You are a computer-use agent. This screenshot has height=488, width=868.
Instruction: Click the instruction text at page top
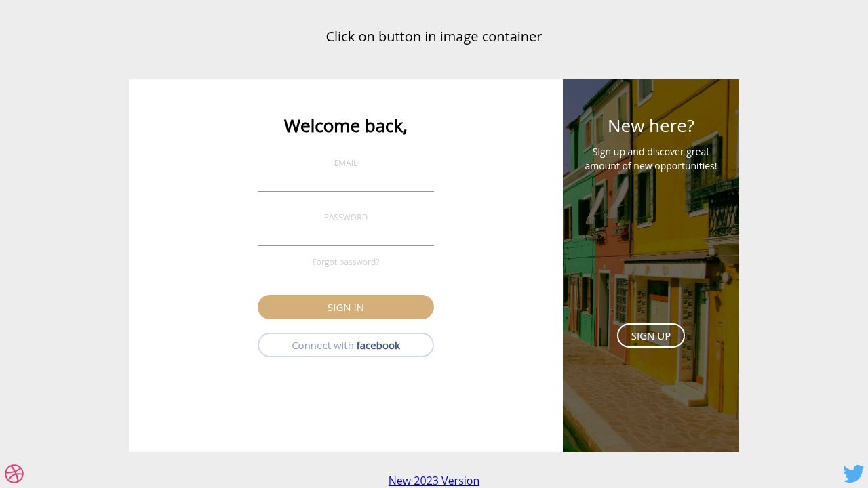434,37
